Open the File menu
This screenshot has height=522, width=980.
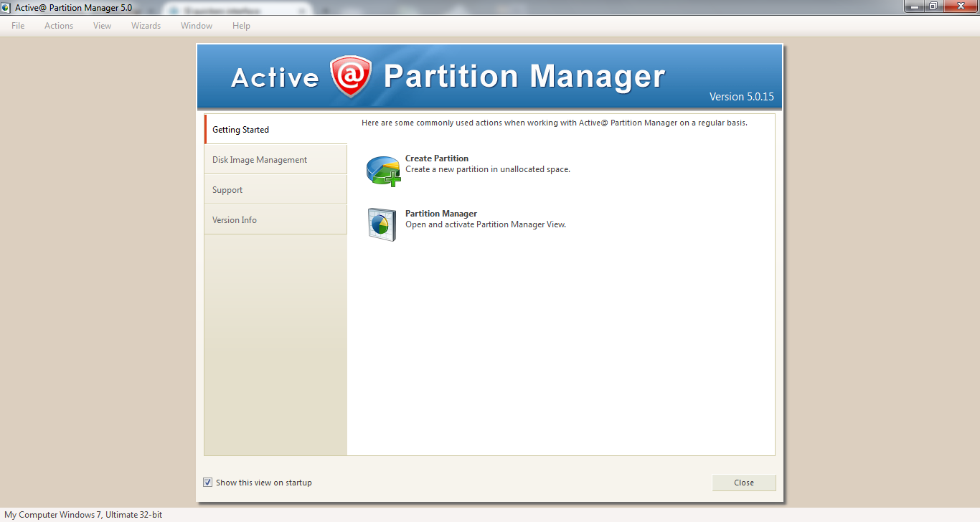pyautogui.click(x=17, y=25)
